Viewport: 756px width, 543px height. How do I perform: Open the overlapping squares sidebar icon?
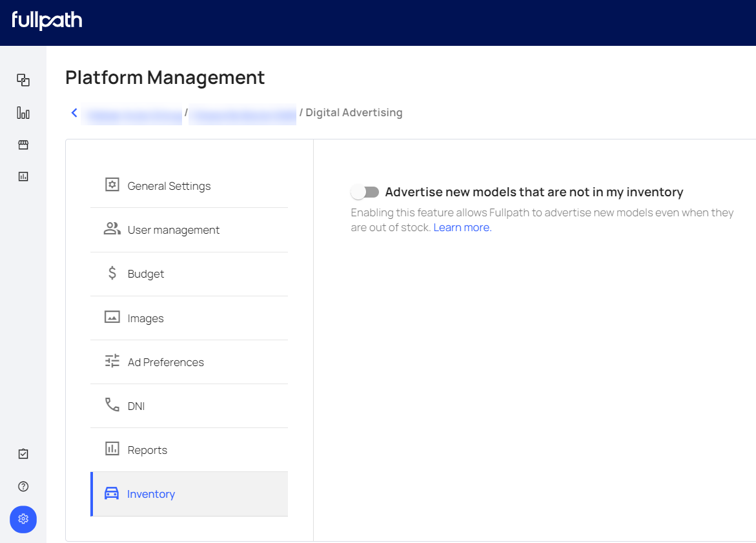[x=23, y=80]
